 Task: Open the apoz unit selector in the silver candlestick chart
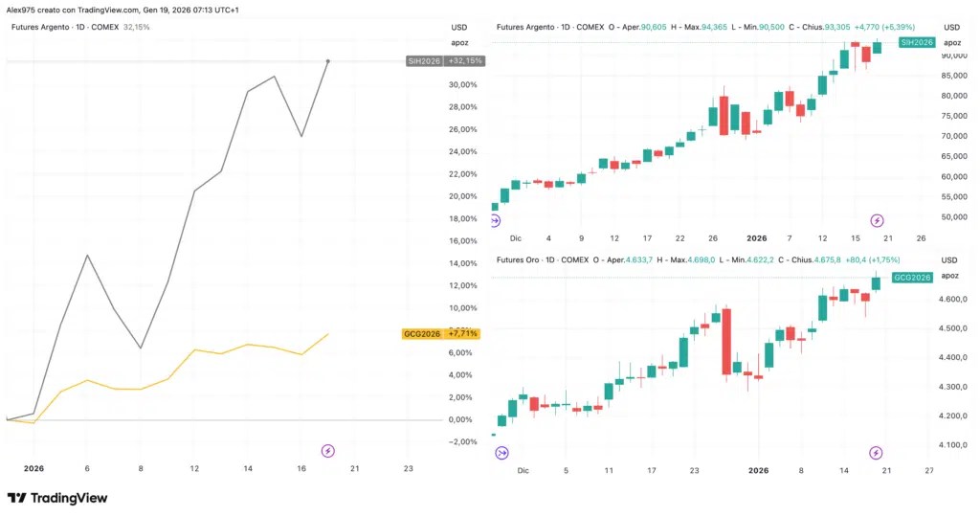[952, 43]
